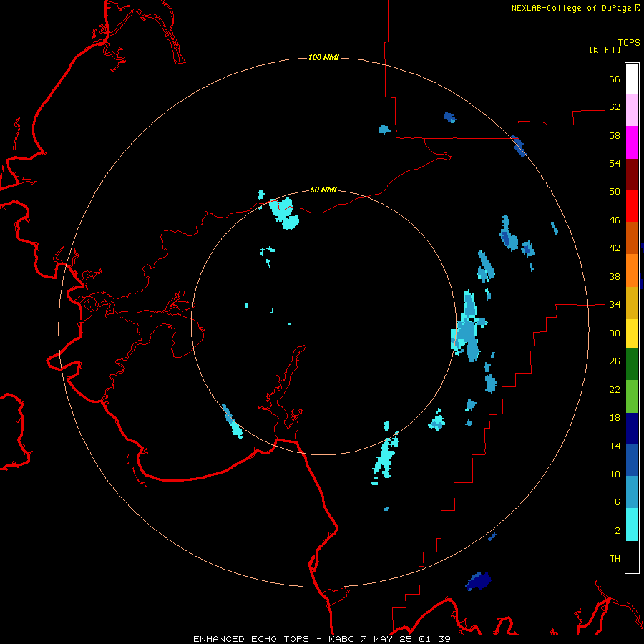Click the '54' legend value
This screenshot has height=644, width=644.
pos(615,163)
